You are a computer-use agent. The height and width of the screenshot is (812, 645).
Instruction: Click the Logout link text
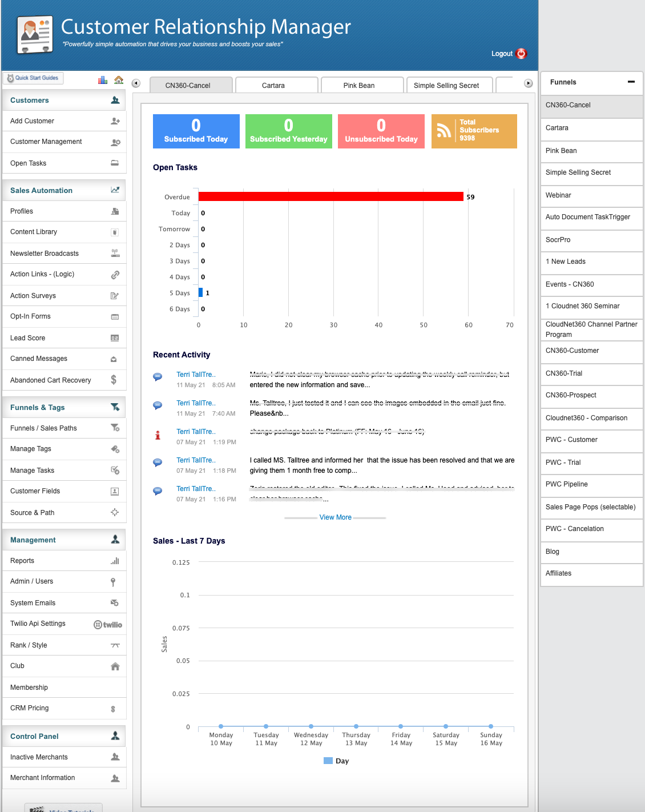(502, 54)
